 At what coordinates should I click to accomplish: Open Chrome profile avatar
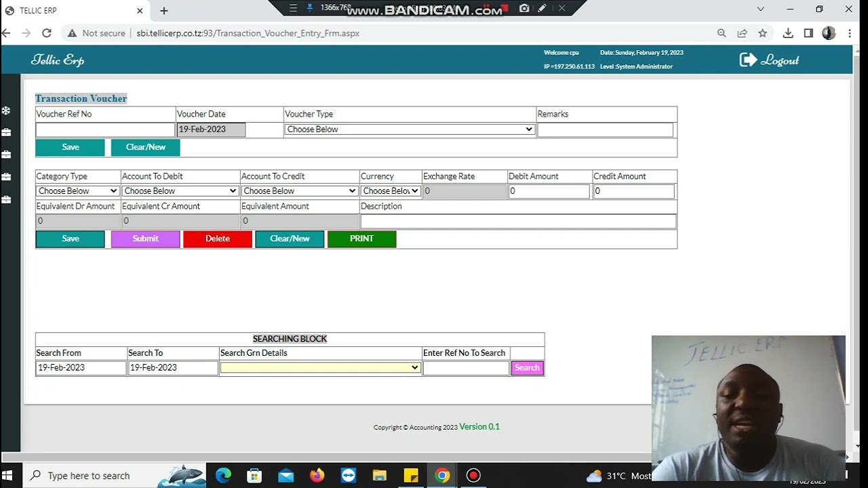pos(829,33)
